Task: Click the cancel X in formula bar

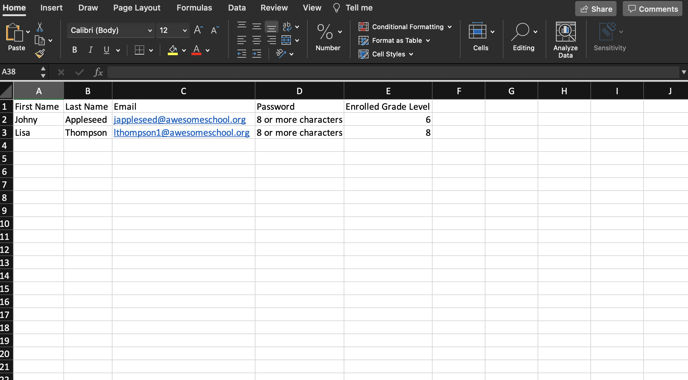Action: [x=61, y=72]
